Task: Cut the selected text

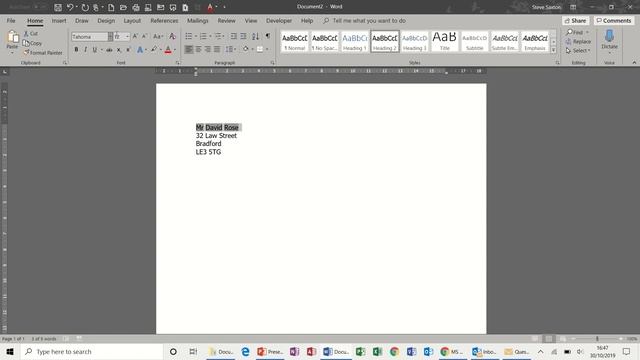Action: [x=31, y=33]
